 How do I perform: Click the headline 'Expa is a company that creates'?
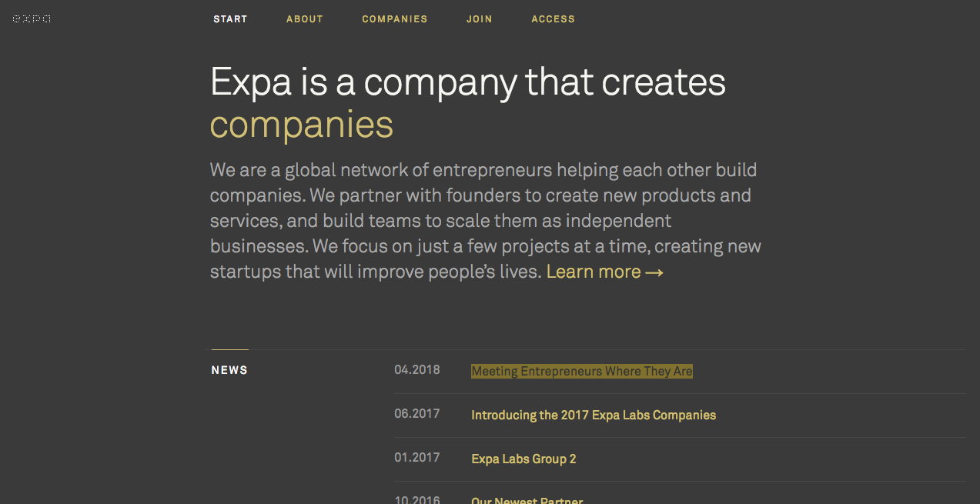coord(467,82)
